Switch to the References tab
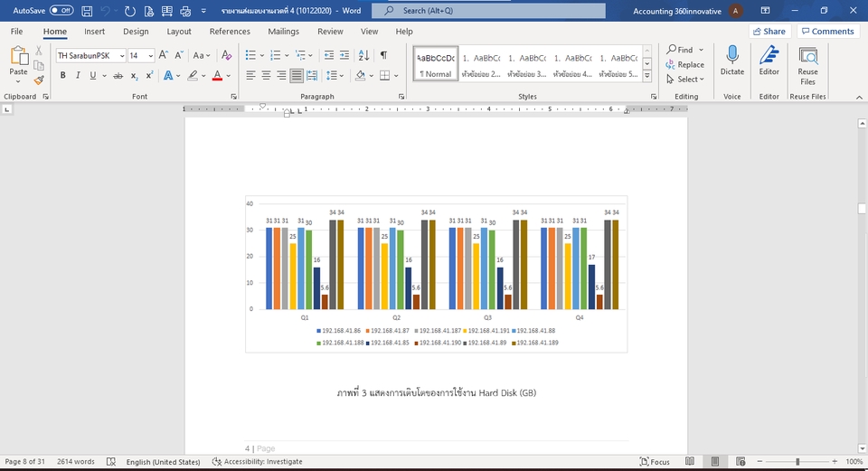Viewport: 868px width, 471px height. pyautogui.click(x=230, y=32)
